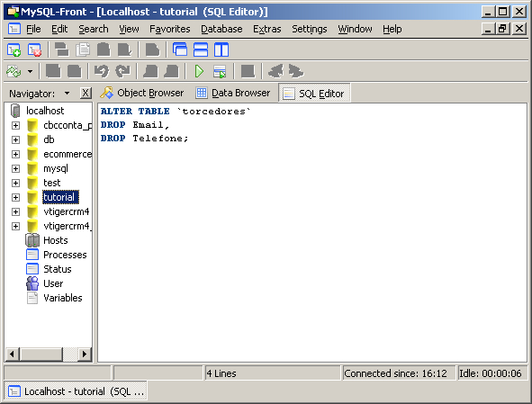The width and height of the screenshot is (532, 404).
Task: Click the grayed-out Copy documents icon
Action: pos(83,49)
